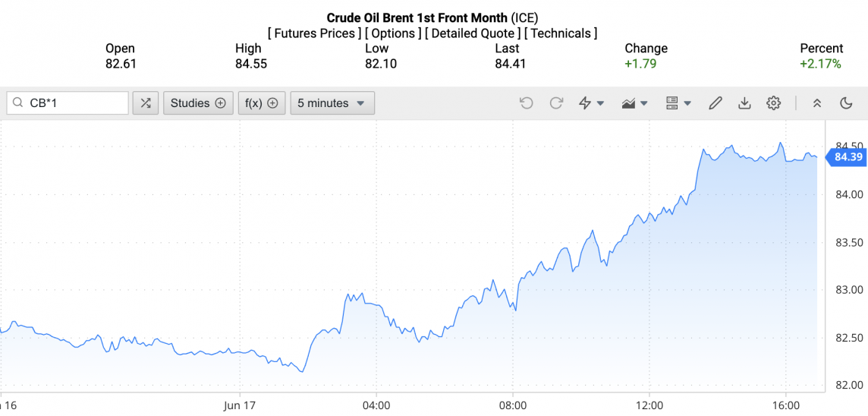Screen dimensions: 868x416
Task: Open the Futures Prices link
Action: 315,33
